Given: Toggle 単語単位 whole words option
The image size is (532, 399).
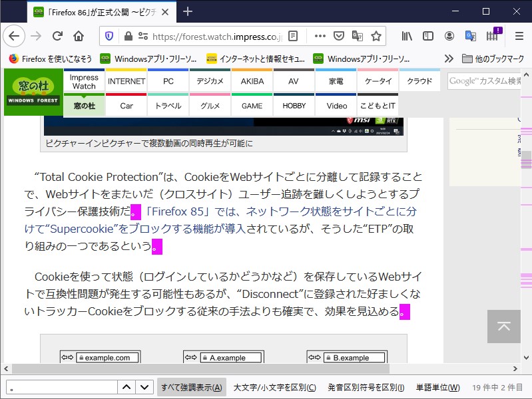Looking at the screenshot, I should pyautogui.click(x=437, y=387).
